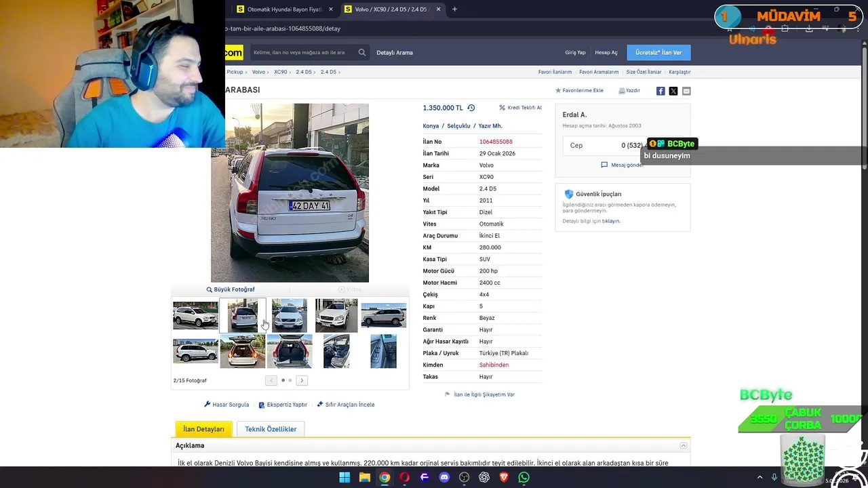This screenshot has width=868, height=488.
Task: Go to the next thumbnail page arrow
Action: (302, 380)
